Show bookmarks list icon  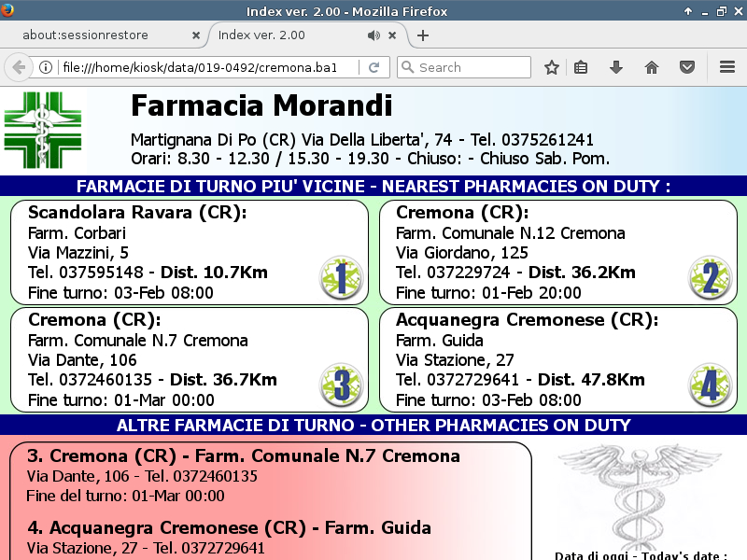pyautogui.click(x=581, y=67)
